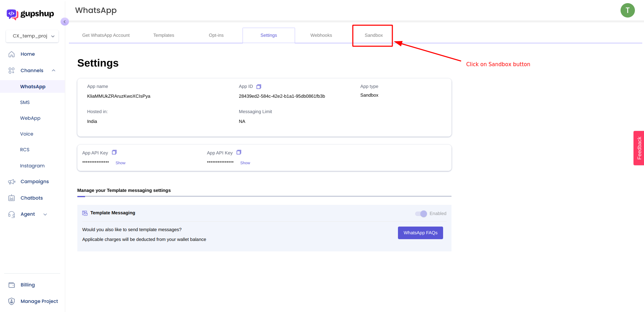This screenshot has height=312, width=644.
Task: Collapse sidebar with purple chevron button
Action: click(x=65, y=22)
